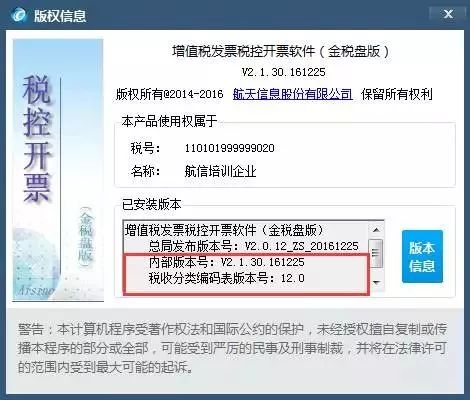Viewport: 470px width, 400px height.
Task: Open the 航天信息股份有限公司 link
Action: [x=293, y=94]
